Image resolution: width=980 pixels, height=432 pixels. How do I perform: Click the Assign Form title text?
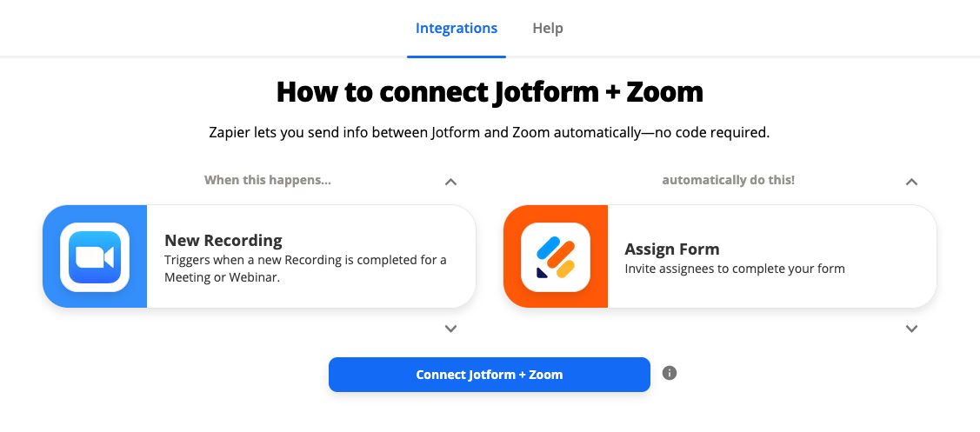tap(672, 249)
